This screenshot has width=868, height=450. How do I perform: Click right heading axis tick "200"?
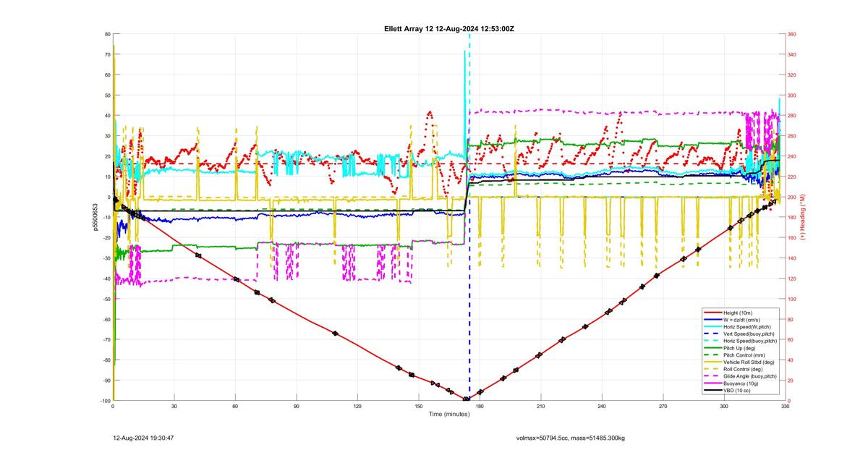click(792, 198)
